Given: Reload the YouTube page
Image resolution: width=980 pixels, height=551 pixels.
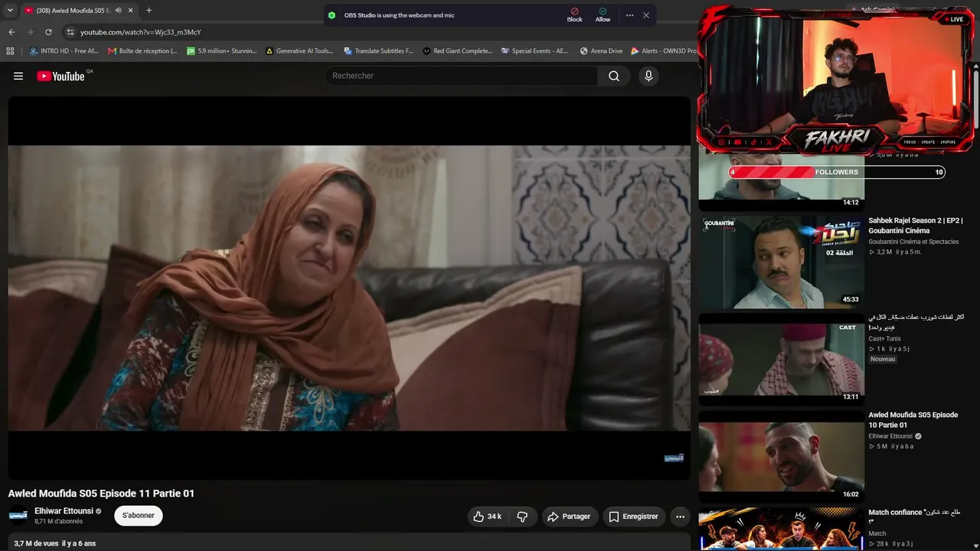Looking at the screenshot, I should click(48, 32).
